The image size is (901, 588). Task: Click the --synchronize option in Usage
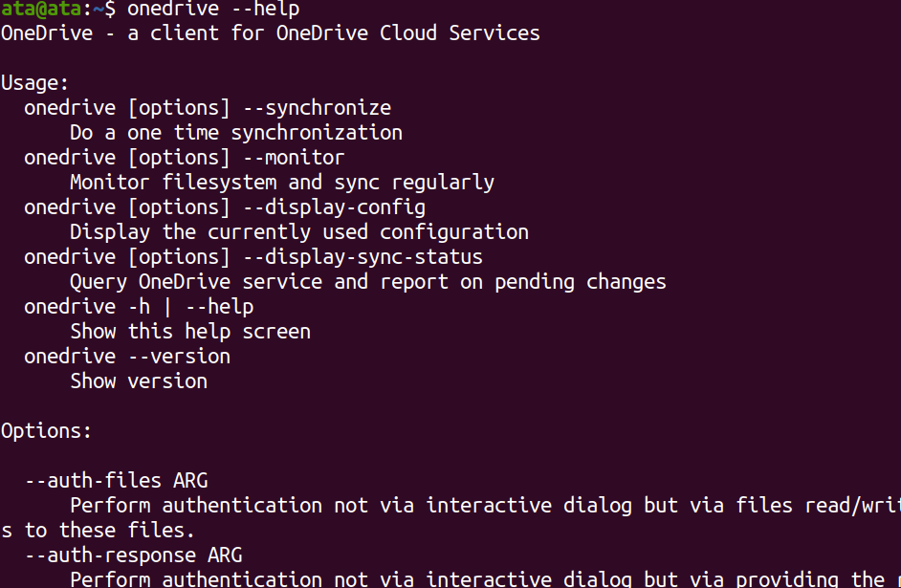tap(318, 108)
